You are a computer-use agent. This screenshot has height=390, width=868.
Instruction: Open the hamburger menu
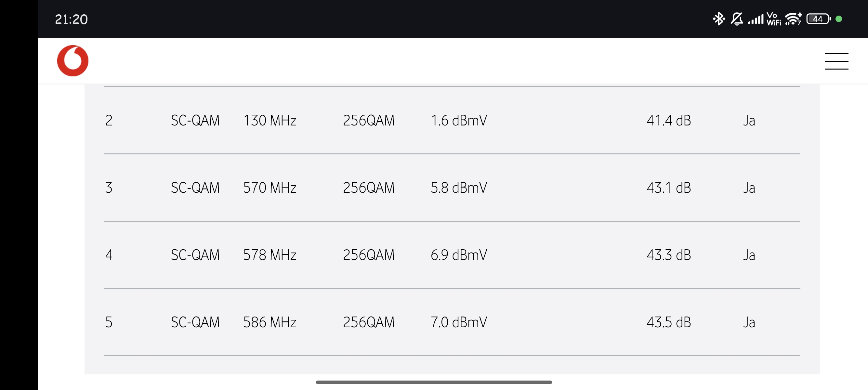(x=836, y=61)
